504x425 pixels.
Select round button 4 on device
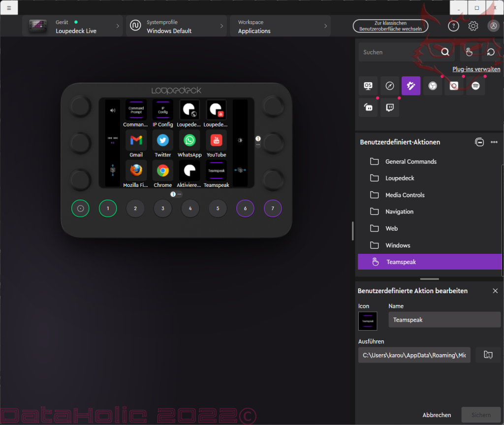pos(190,209)
